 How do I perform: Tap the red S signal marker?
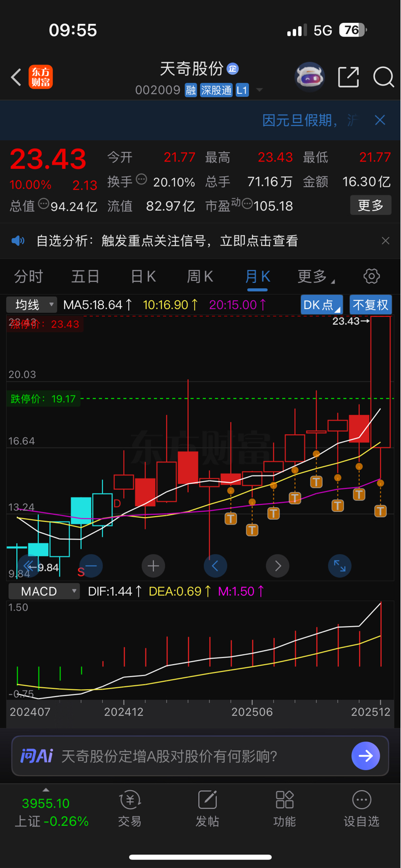[81, 572]
